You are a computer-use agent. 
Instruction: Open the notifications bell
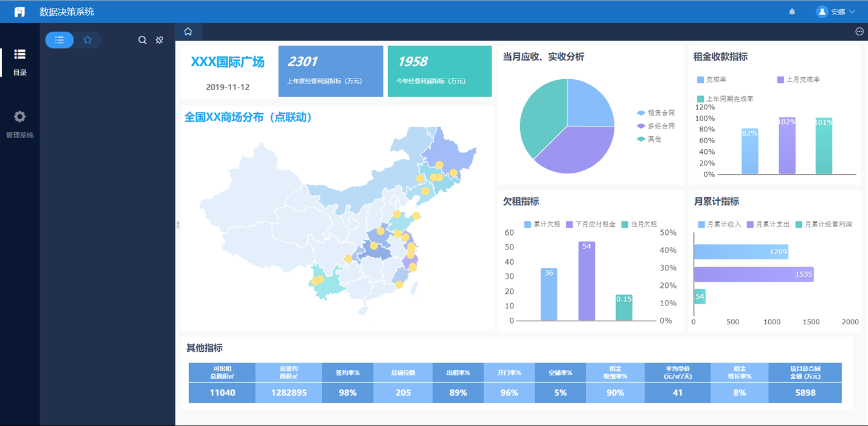pyautogui.click(x=792, y=12)
